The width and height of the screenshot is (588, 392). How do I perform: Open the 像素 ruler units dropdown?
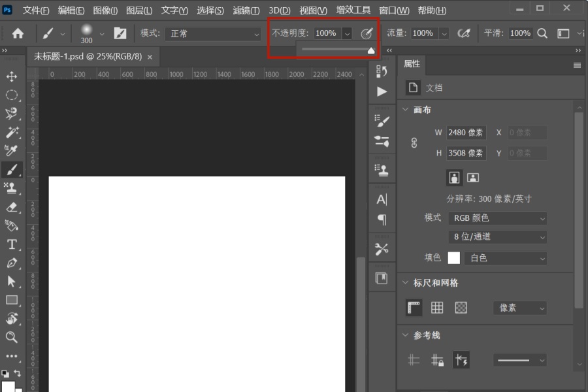click(x=520, y=308)
